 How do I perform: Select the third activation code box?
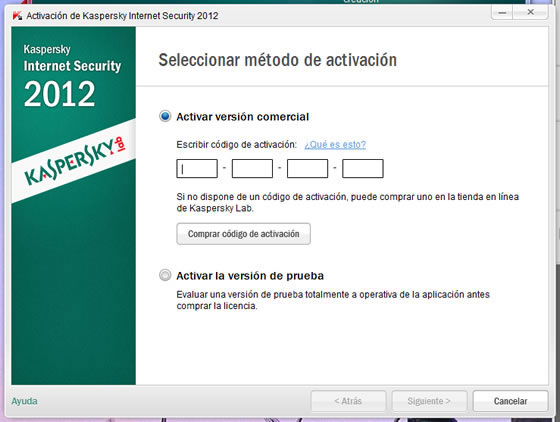(x=308, y=169)
